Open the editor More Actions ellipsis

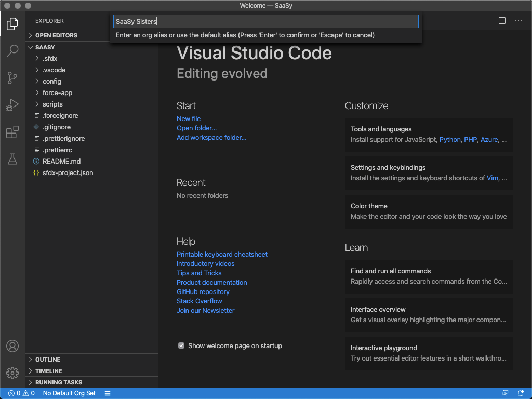tap(518, 21)
